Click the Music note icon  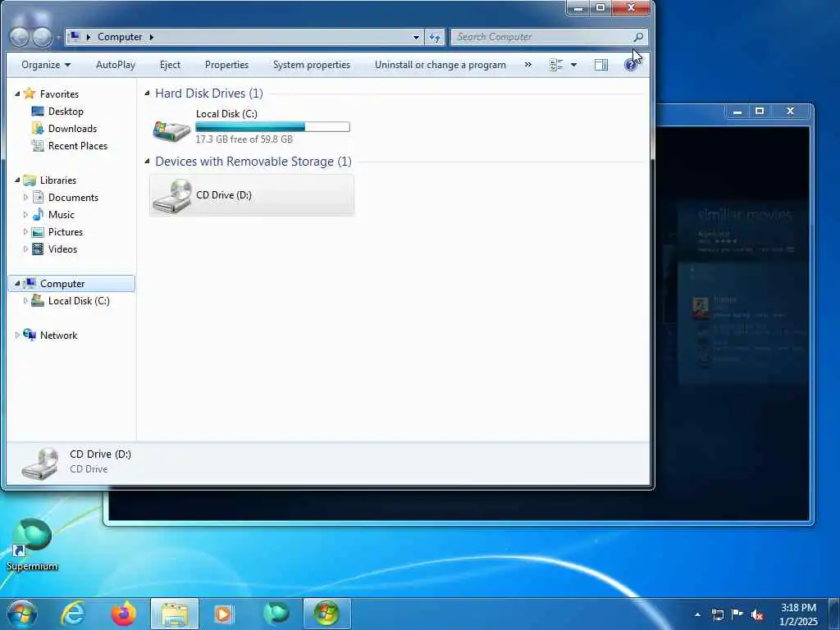pos(38,214)
